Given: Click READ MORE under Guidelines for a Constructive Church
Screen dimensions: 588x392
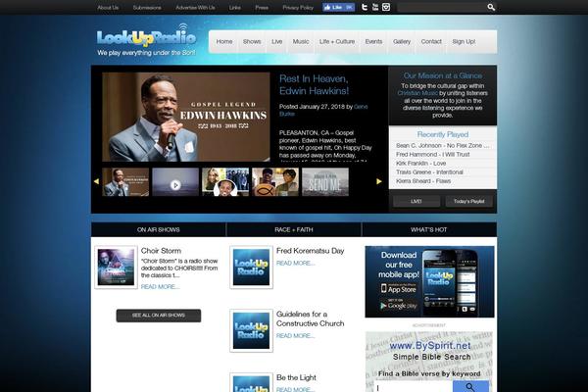Looking at the screenshot, I should click(296, 336).
